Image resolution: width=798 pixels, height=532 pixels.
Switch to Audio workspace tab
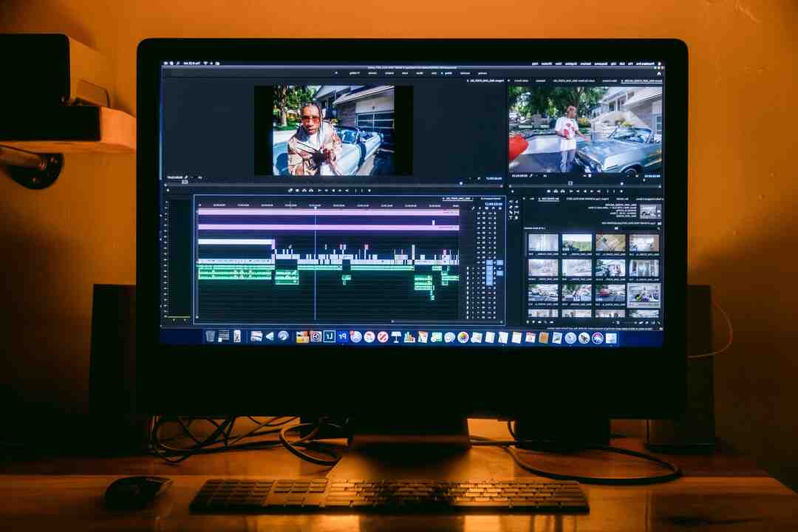click(x=405, y=73)
